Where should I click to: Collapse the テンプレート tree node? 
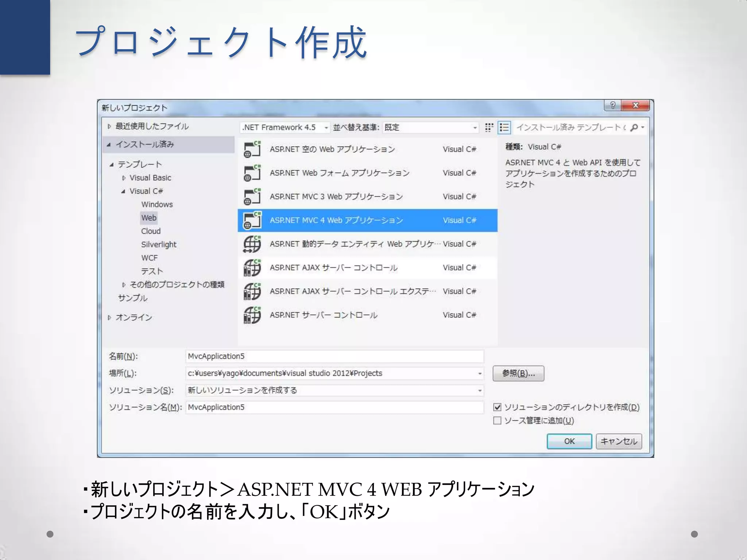click(112, 165)
